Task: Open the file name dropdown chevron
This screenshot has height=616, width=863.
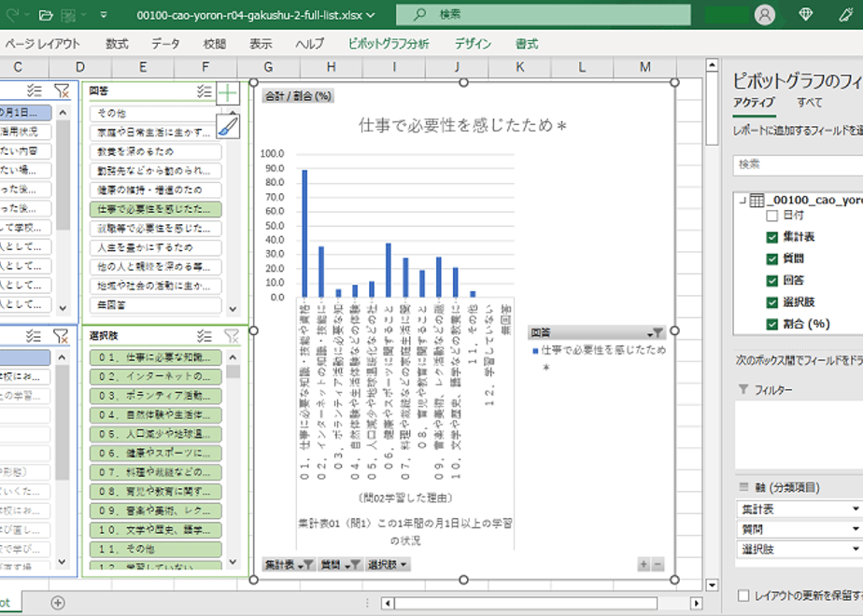Action: [371, 15]
